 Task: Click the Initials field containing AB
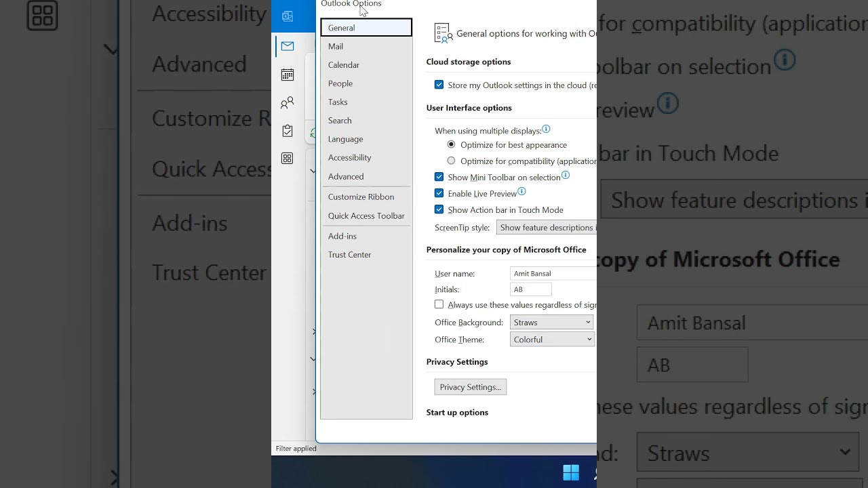[x=531, y=289]
